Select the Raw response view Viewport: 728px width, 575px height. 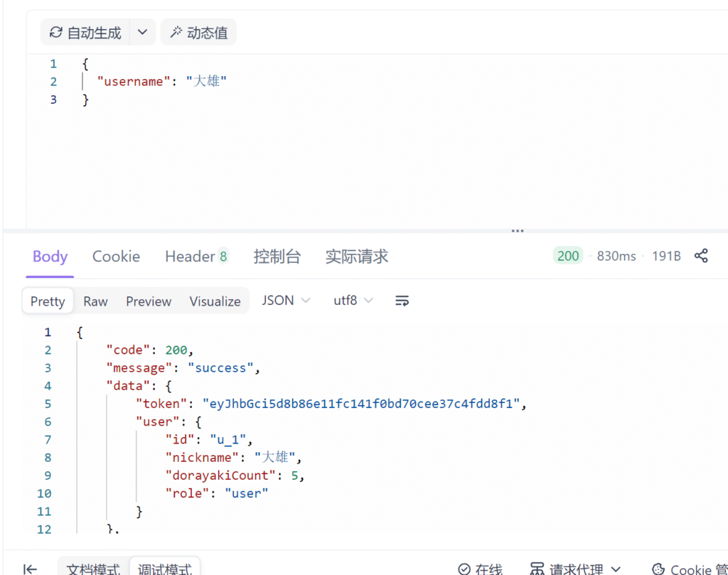(x=95, y=301)
